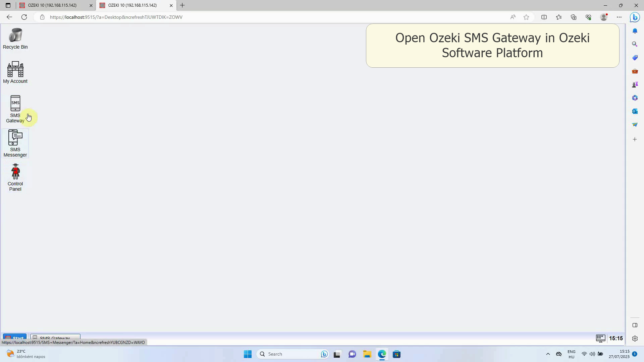The image size is (644, 362).
Task: Toggle sidebar panel visibility
Action: coord(635,325)
